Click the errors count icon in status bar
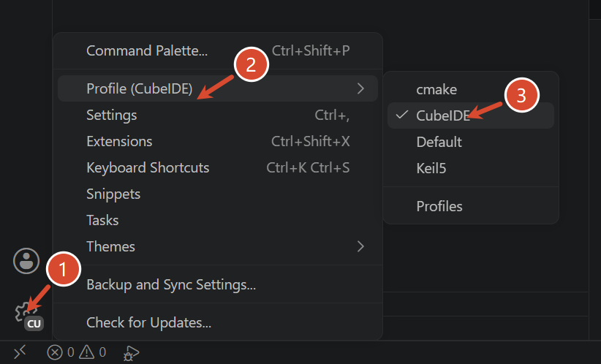The image size is (601, 364). point(54,352)
